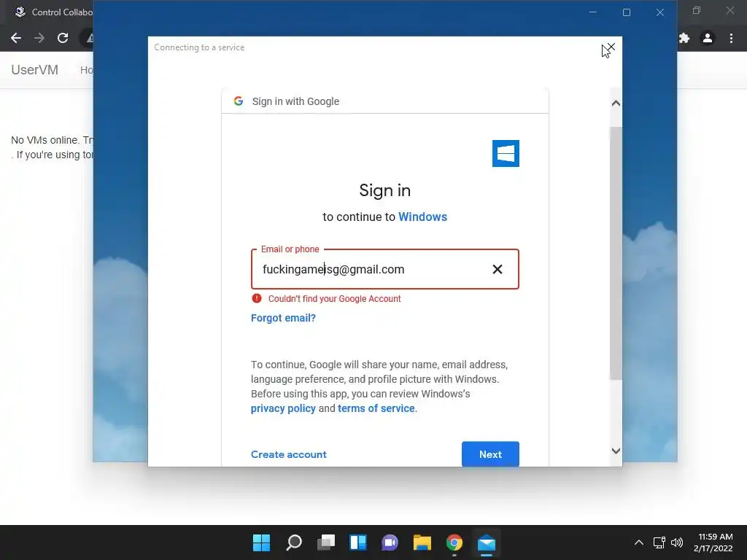747x560 pixels.
Task: Open the terms of service link
Action: tap(376, 408)
